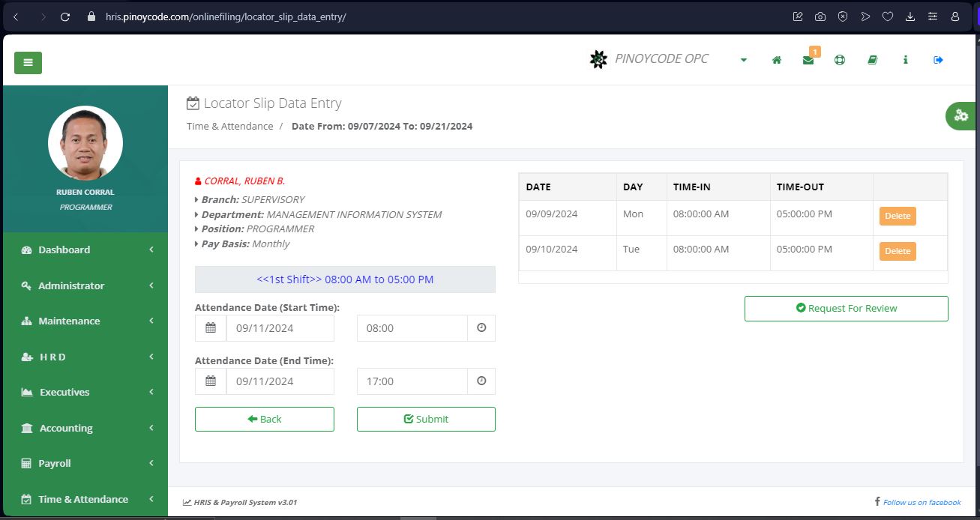Screen dimensions: 980x520
Task: Click the Time & Attendance breadcrumb
Action: 230,126
